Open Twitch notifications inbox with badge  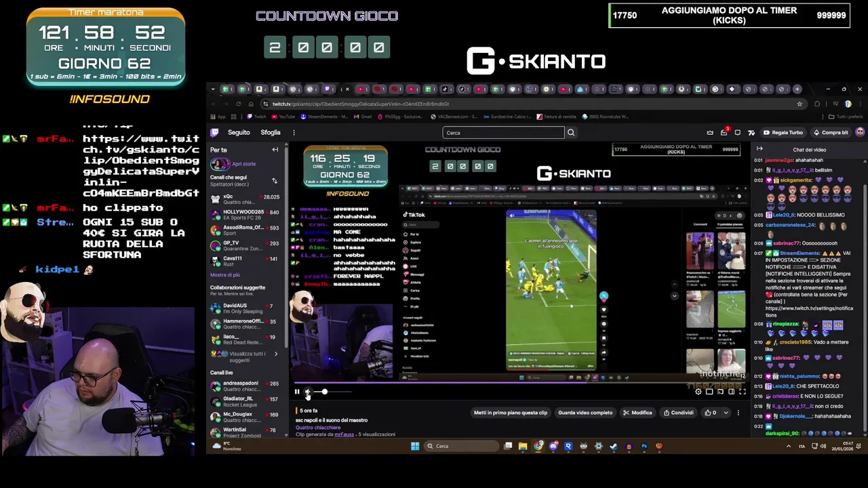724,132
